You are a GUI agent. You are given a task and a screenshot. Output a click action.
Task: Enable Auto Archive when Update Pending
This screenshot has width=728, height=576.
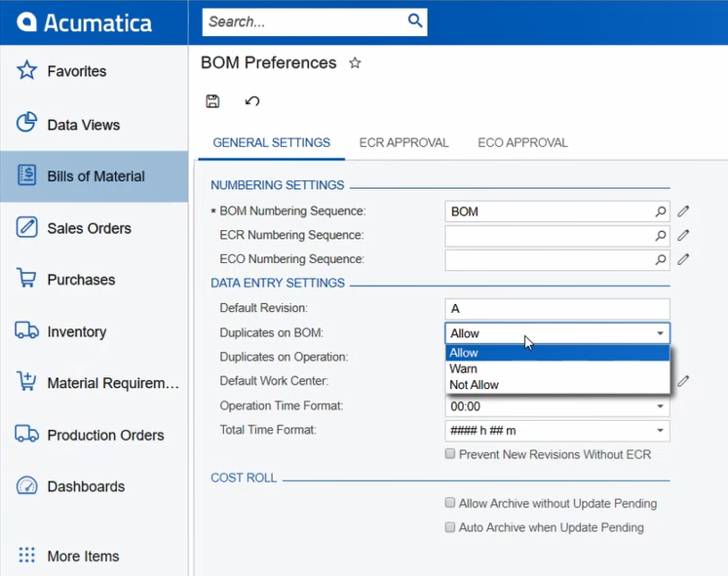point(450,527)
